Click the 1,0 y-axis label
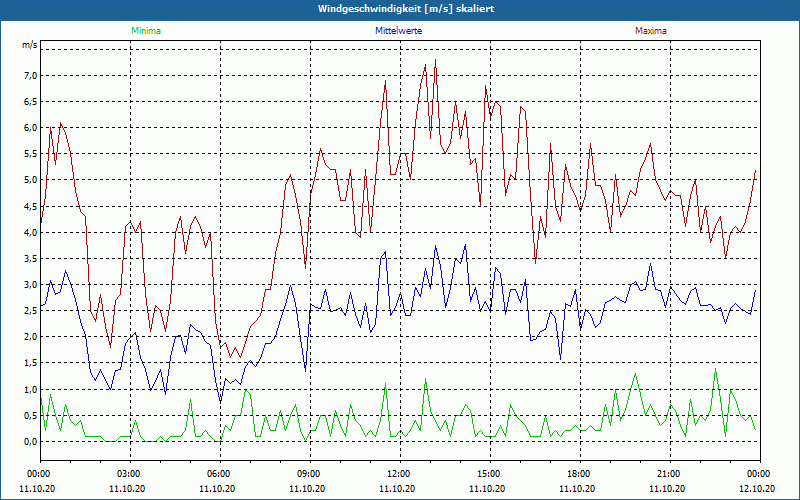The width and height of the screenshot is (800, 500). click(x=30, y=389)
